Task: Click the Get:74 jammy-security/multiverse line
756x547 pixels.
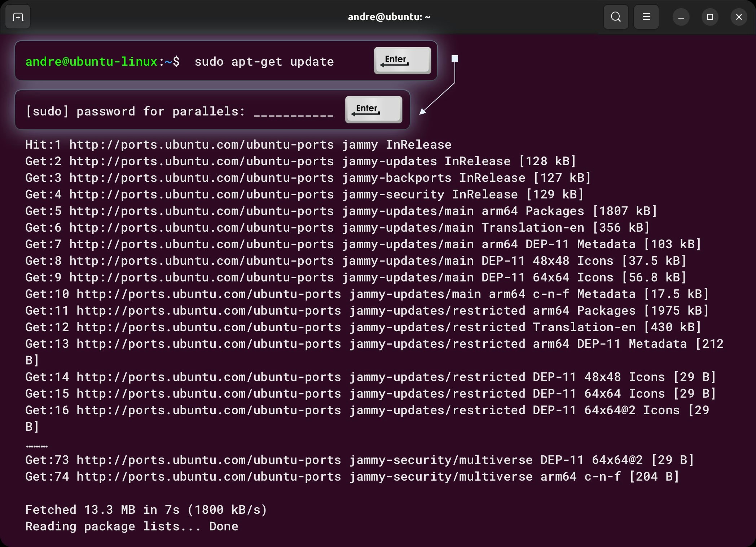Action: (x=352, y=477)
